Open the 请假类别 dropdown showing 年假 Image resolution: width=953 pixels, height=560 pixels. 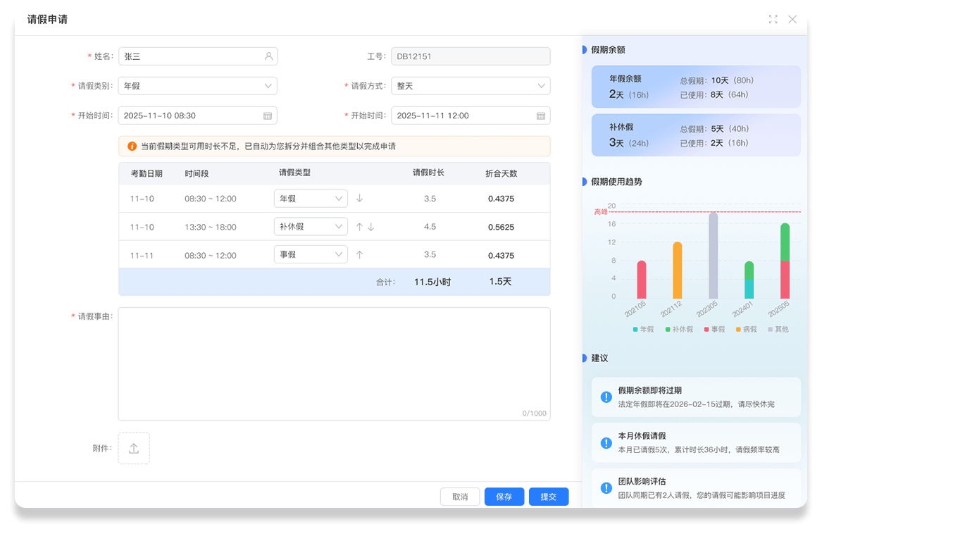(x=198, y=86)
